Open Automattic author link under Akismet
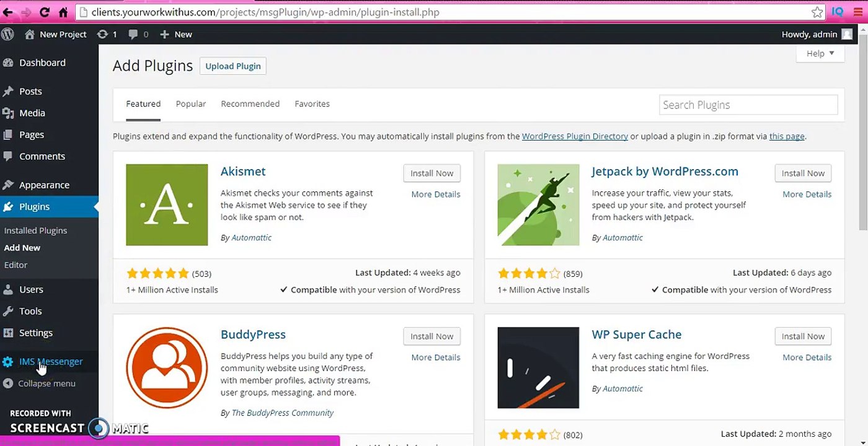The height and width of the screenshot is (446, 868). click(251, 238)
